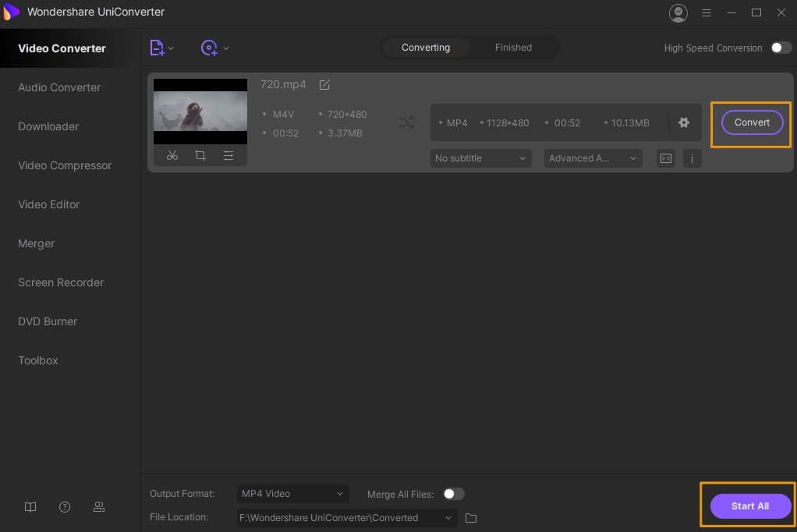Minimize the UniConverter window

click(731, 12)
